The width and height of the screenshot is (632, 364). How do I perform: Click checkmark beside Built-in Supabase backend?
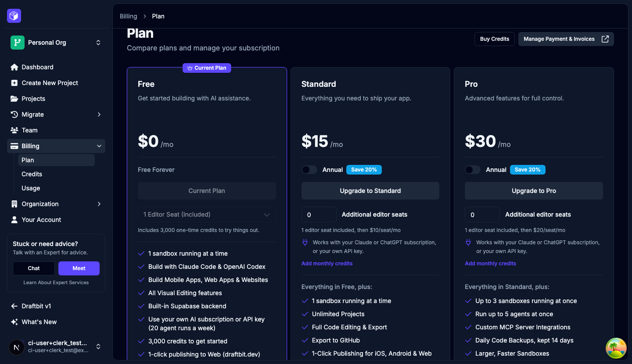click(x=141, y=306)
